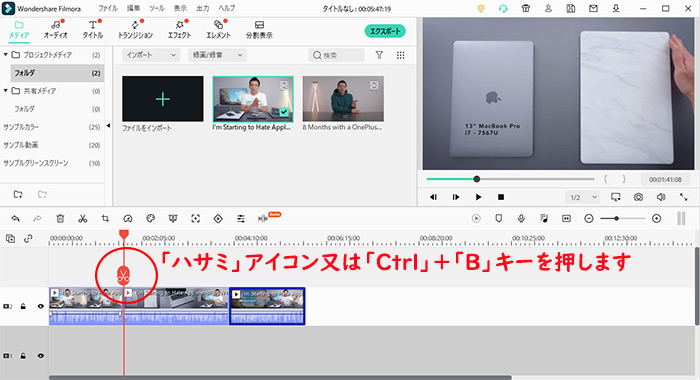This screenshot has width=700, height=380.
Task: Open the メディア tab
Action: [19, 30]
